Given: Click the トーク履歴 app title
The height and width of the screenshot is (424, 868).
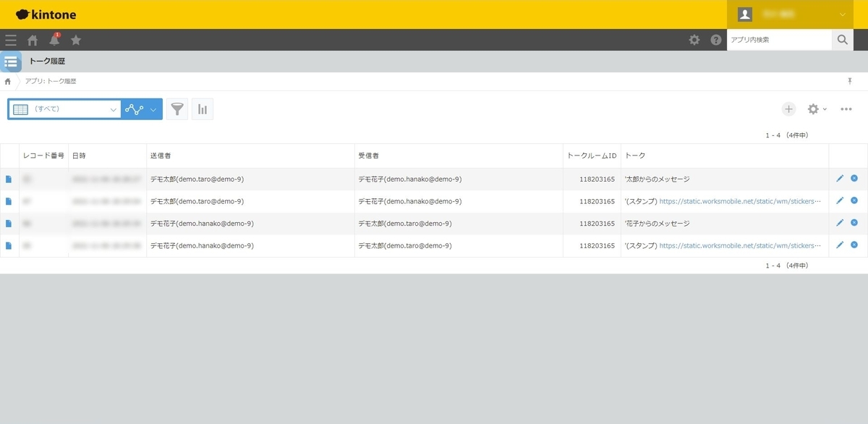Looking at the screenshot, I should [47, 62].
